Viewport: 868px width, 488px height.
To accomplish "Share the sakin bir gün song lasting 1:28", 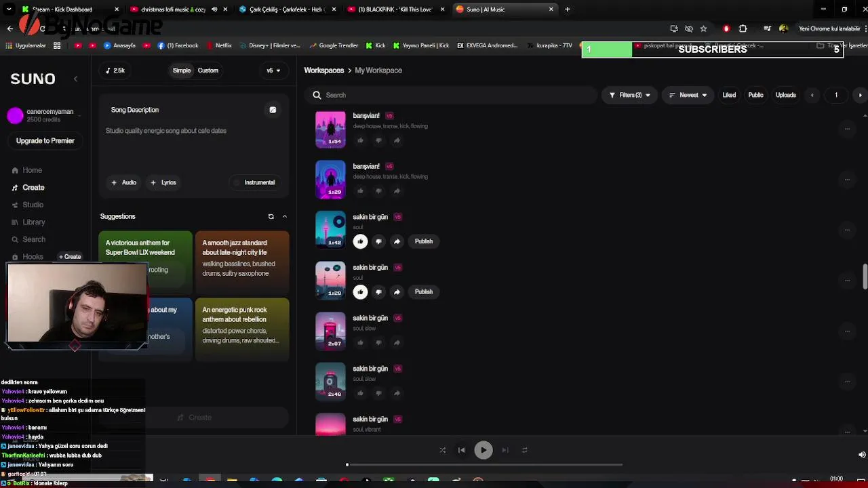I will coord(397,292).
